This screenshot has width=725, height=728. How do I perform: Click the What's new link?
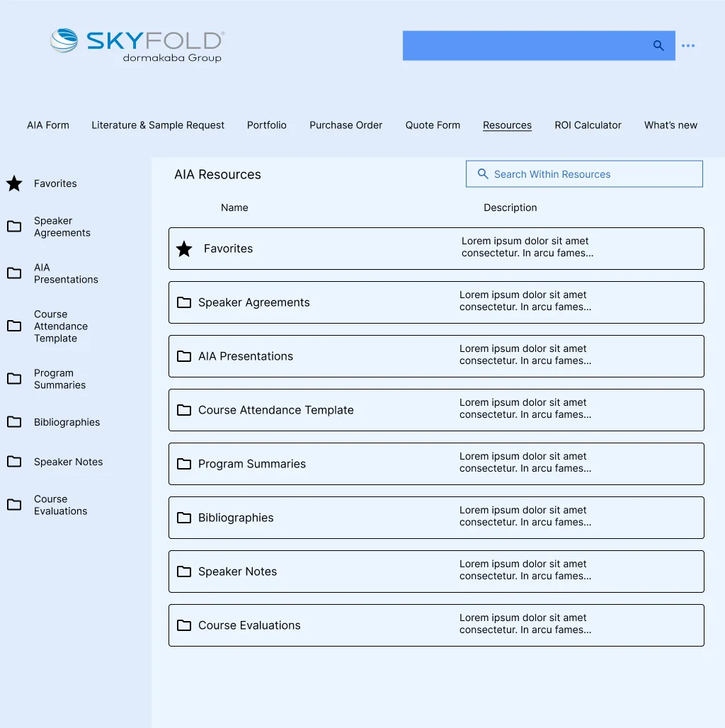(x=670, y=125)
